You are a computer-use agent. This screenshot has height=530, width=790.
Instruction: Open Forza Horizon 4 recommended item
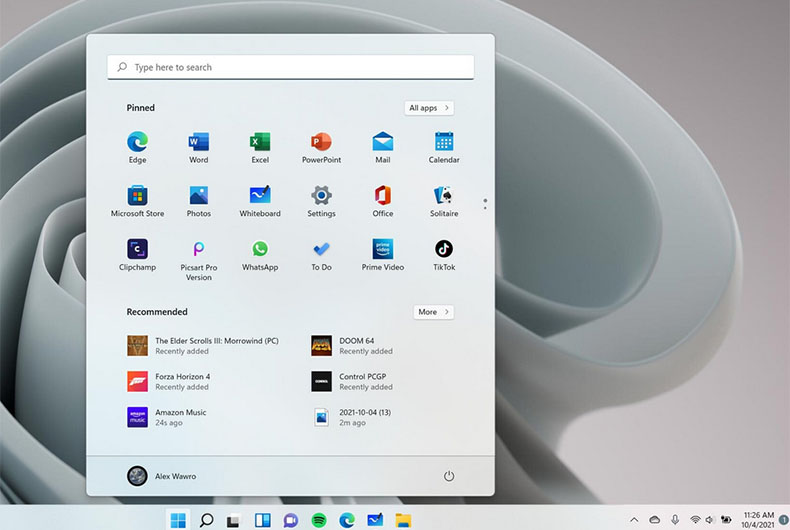pyautogui.click(x=169, y=381)
